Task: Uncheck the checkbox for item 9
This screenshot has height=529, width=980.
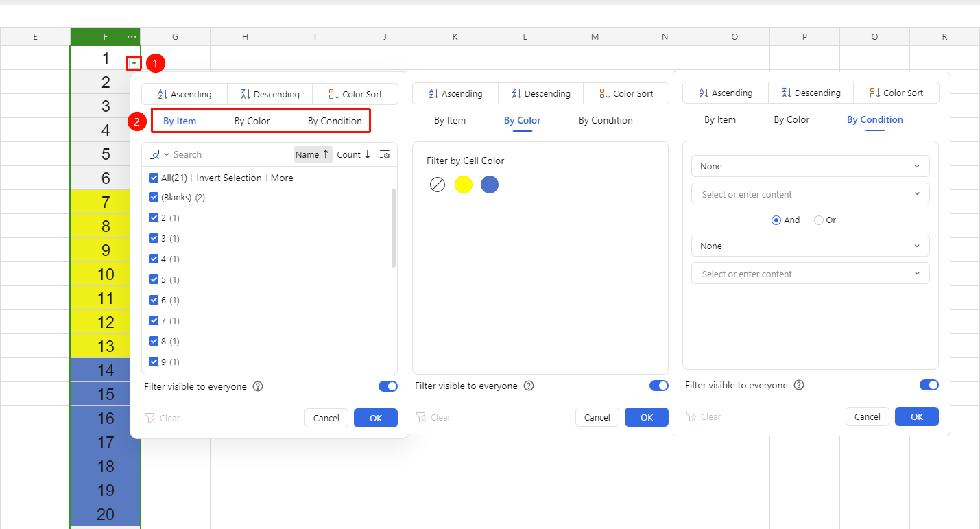Action: click(154, 362)
